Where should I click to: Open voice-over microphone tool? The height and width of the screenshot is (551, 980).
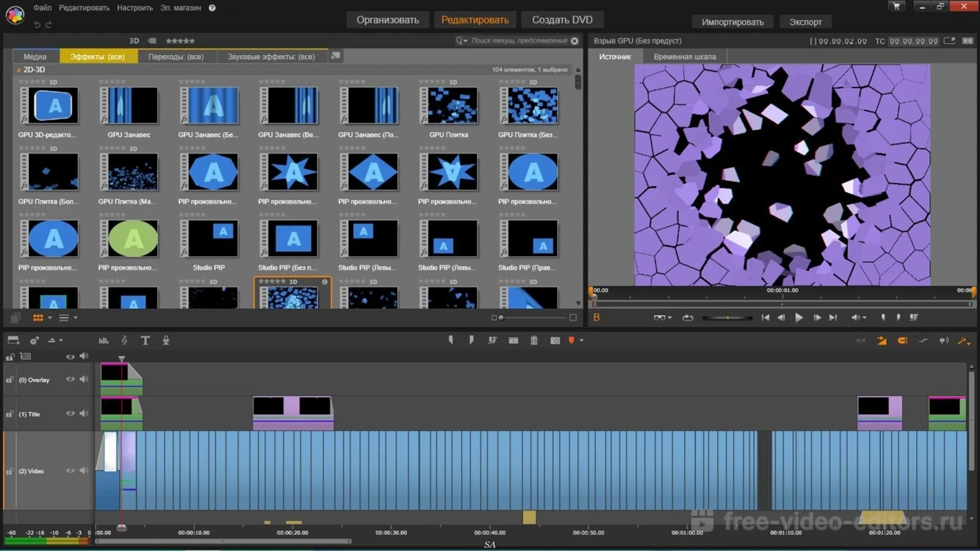(x=166, y=341)
